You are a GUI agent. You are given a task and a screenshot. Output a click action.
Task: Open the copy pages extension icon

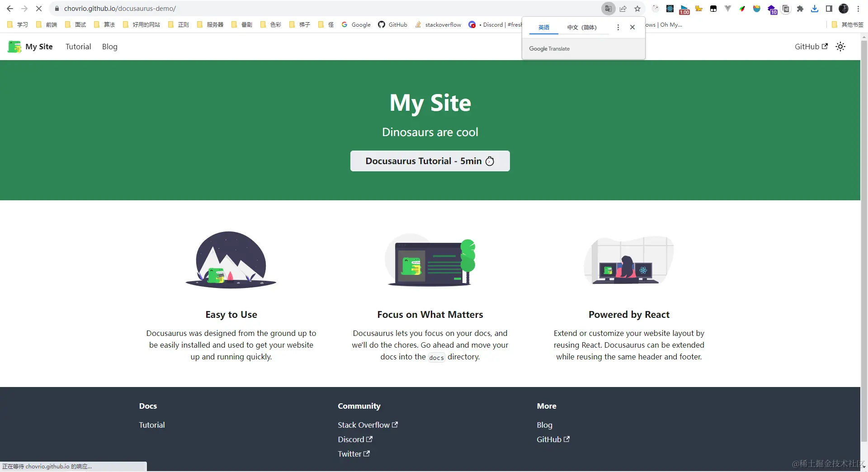[x=786, y=9]
